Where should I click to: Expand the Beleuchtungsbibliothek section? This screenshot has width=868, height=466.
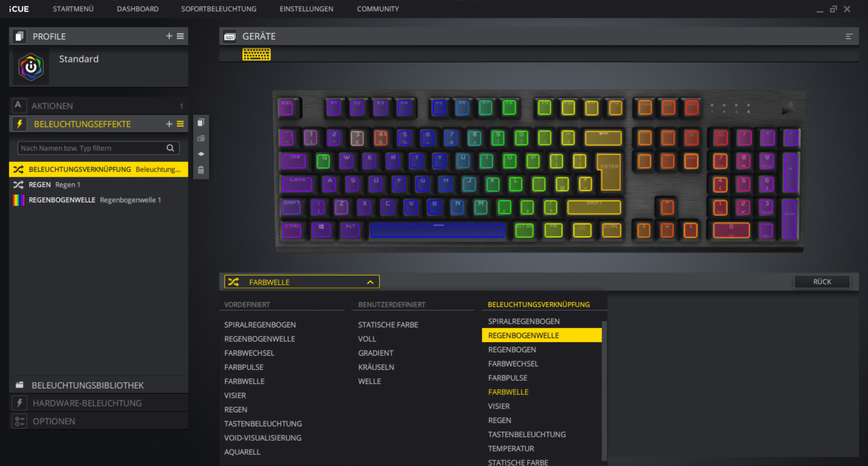pos(88,385)
